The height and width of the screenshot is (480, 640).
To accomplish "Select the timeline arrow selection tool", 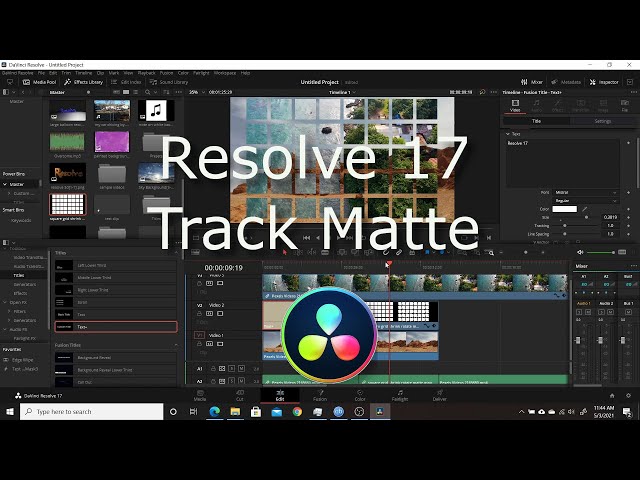I will pyautogui.click(x=285, y=253).
